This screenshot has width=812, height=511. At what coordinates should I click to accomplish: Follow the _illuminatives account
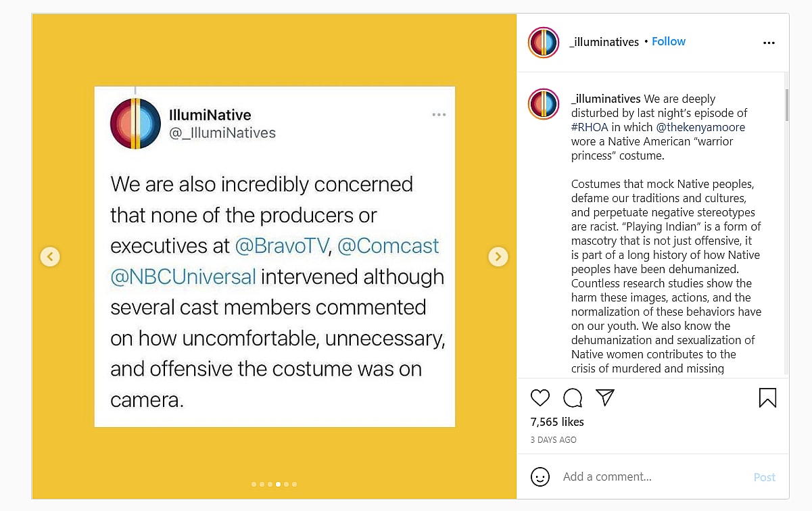tap(669, 41)
